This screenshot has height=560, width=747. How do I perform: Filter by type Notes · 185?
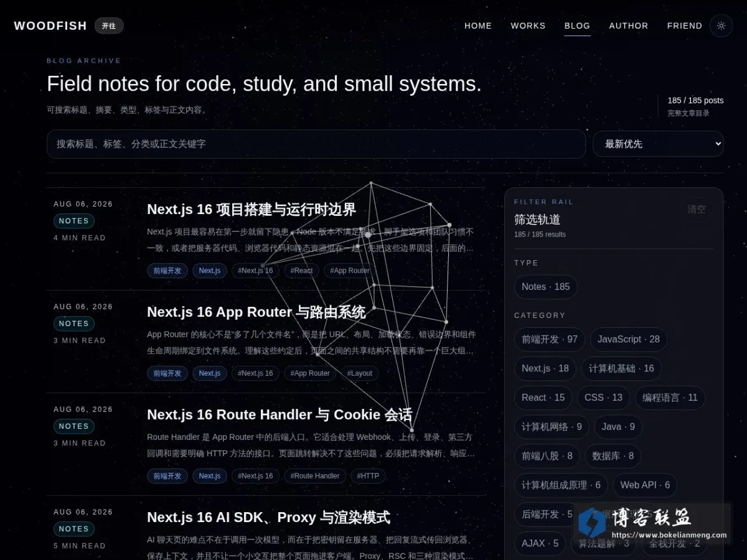point(546,287)
